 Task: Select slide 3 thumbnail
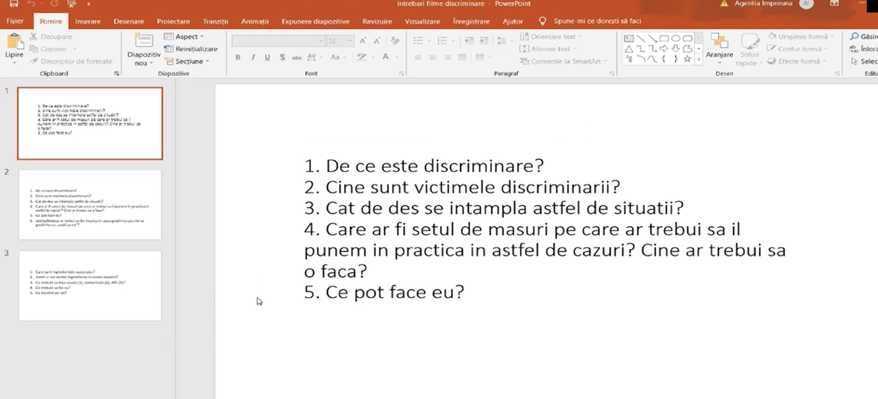coord(90,285)
